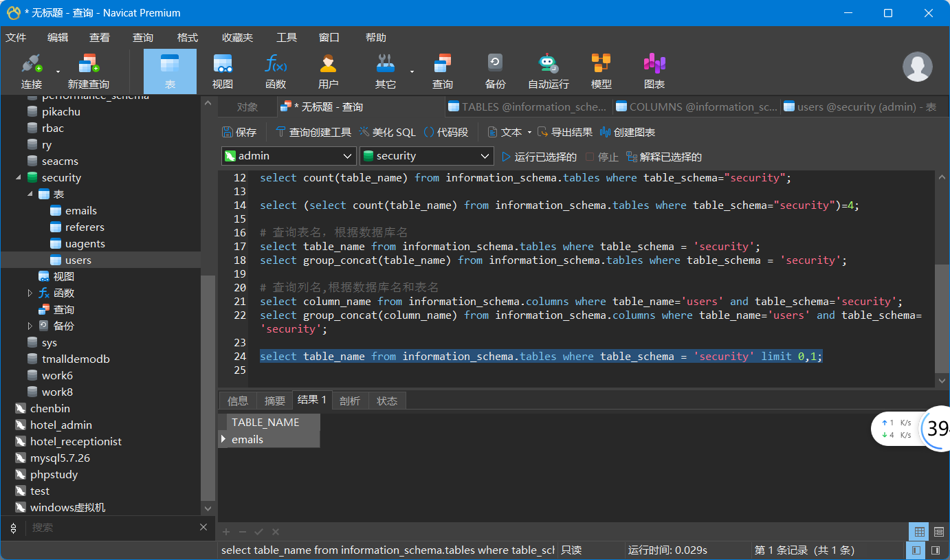The height and width of the screenshot is (560, 950).
Task: Switch to users @security (admin) tab
Action: point(860,107)
